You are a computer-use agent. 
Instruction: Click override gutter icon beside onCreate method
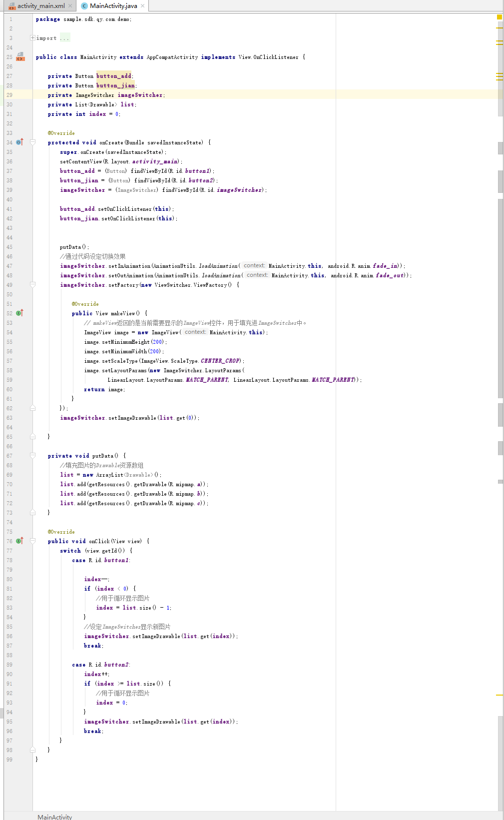point(19,142)
